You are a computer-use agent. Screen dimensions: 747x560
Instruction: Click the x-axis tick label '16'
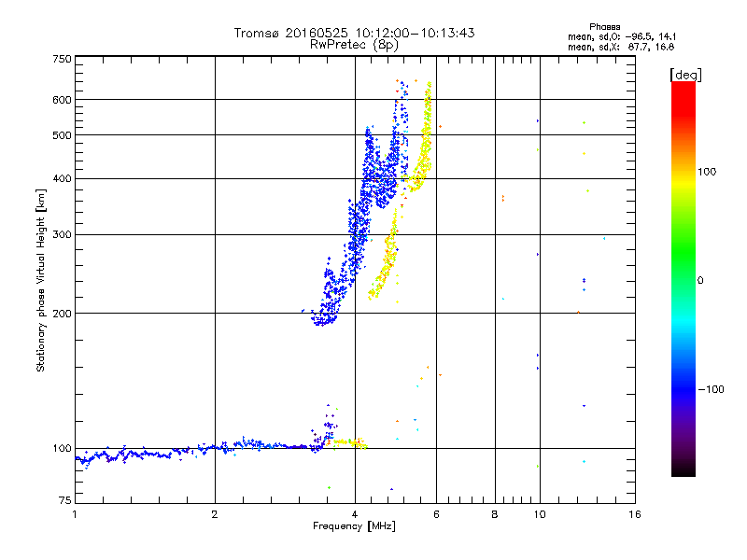click(x=635, y=514)
